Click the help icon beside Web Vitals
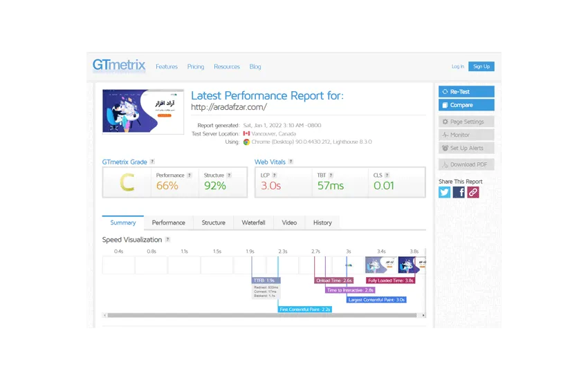This screenshot has height=380, width=588. point(291,162)
